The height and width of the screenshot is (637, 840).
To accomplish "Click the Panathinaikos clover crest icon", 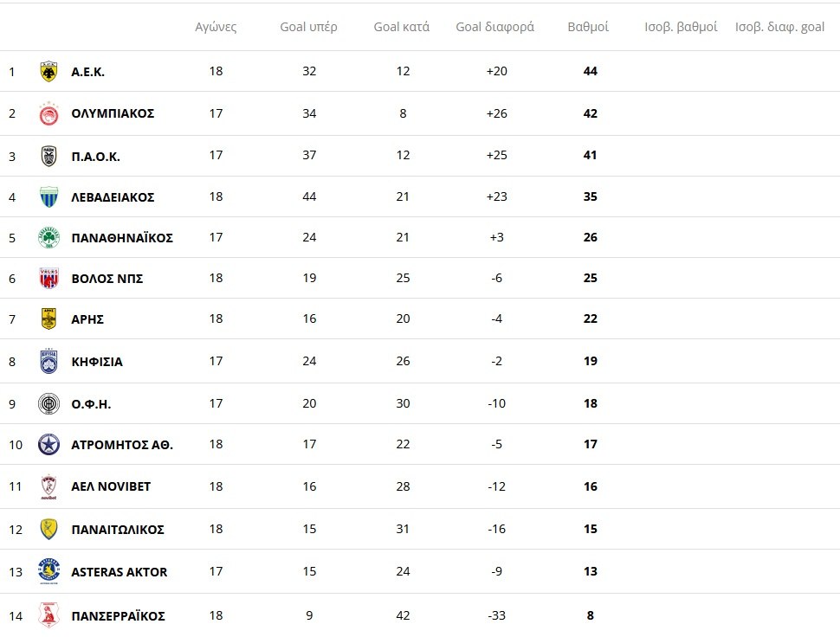I will [49, 237].
